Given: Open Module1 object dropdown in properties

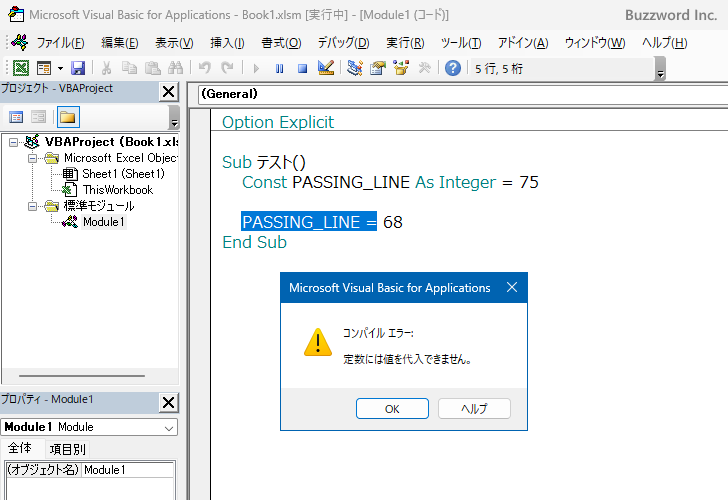Looking at the screenshot, I should click(167, 427).
